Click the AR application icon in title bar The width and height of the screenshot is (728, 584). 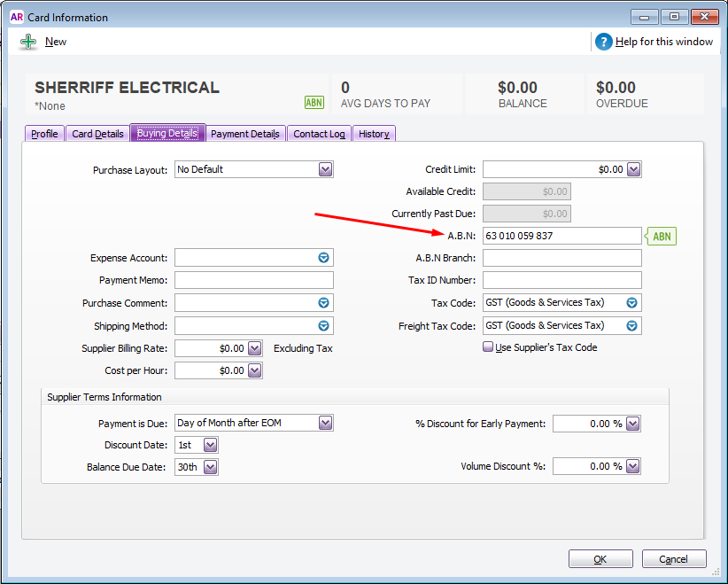coord(17,17)
